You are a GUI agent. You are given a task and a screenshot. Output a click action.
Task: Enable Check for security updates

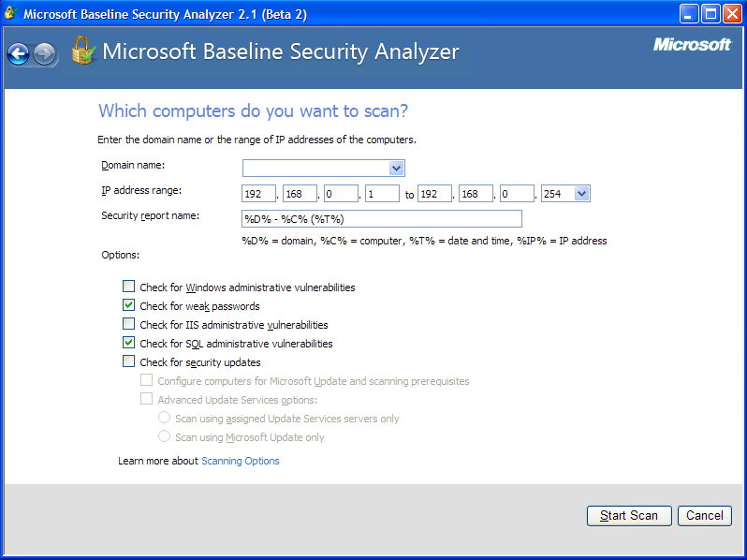pyautogui.click(x=128, y=361)
